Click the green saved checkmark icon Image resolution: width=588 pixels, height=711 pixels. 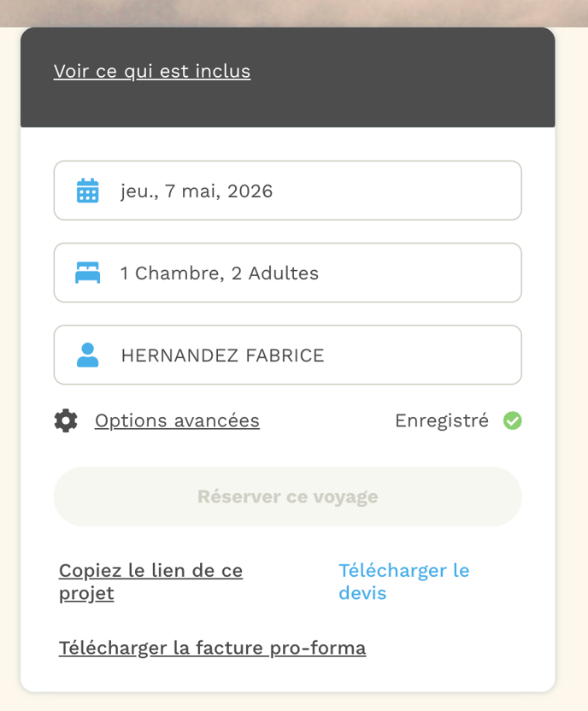tap(512, 420)
